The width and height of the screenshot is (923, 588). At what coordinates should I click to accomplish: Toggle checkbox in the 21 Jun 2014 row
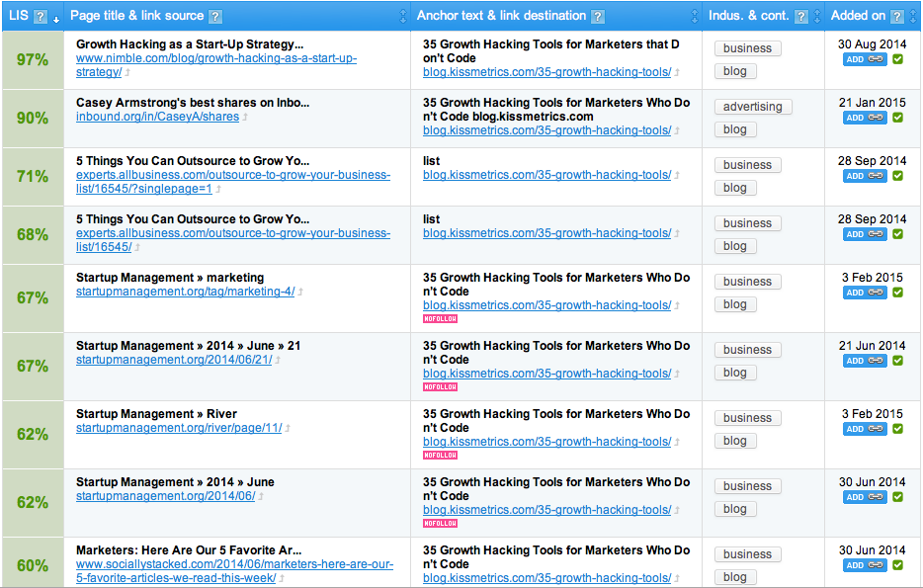pyautogui.click(x=897, y=361)
